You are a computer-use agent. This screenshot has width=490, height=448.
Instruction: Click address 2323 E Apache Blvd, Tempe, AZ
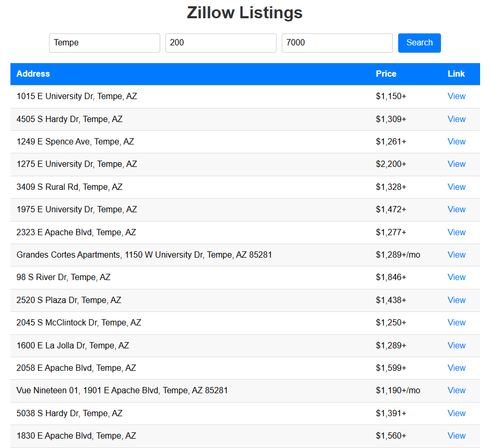[76, 232]
